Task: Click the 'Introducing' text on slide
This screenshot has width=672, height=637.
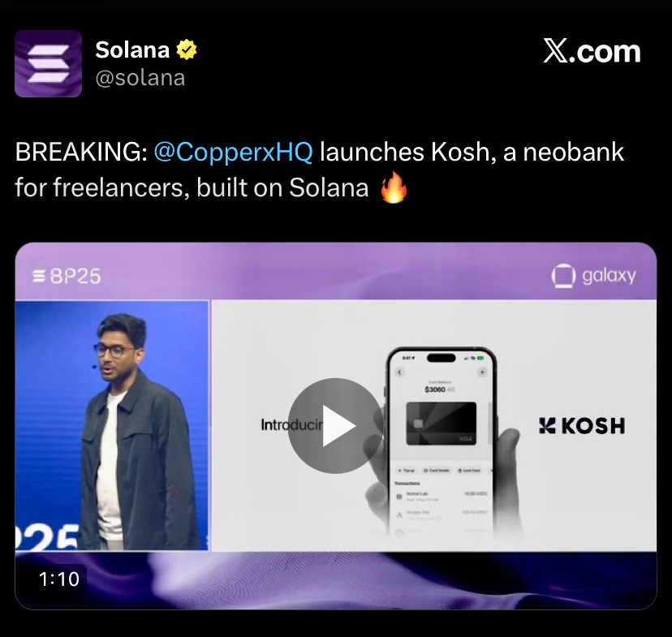Action: (x=292, y=424)
